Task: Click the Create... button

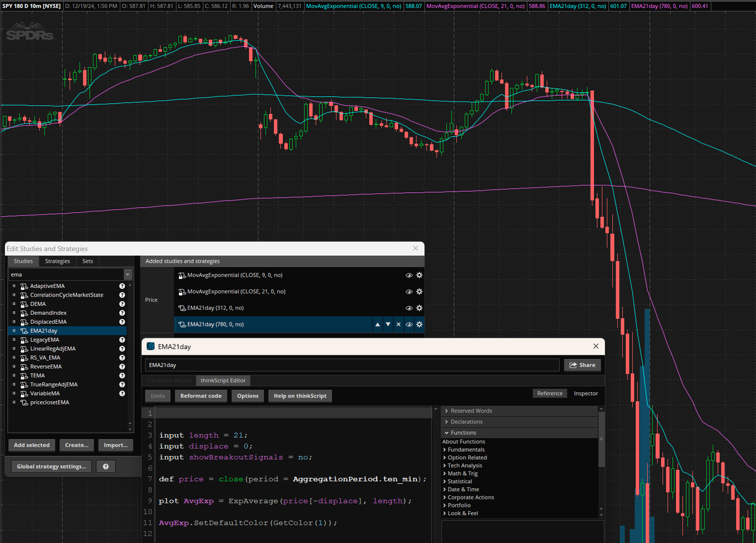Action: (x=77, y=445)
